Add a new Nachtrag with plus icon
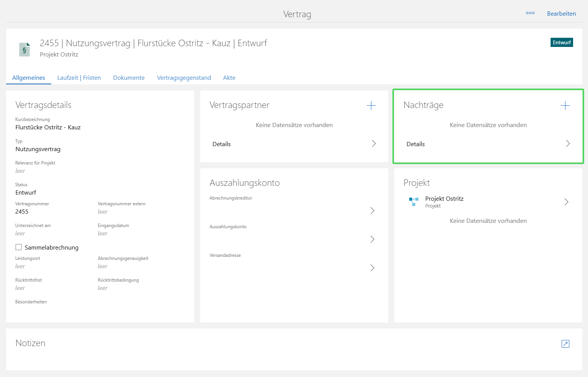588x377 pixels. coord(565,106)
